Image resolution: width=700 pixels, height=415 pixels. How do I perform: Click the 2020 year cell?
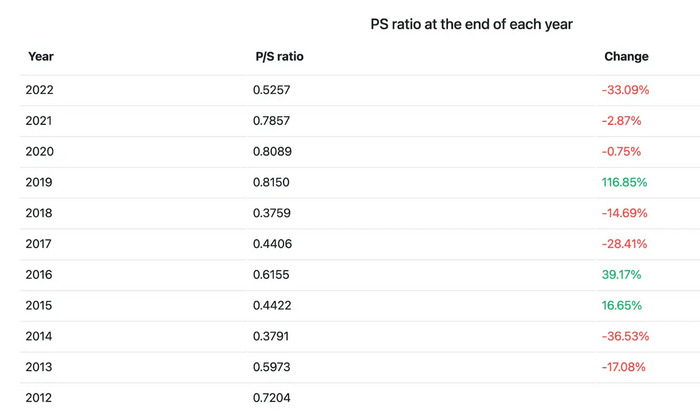click(39, 152)
